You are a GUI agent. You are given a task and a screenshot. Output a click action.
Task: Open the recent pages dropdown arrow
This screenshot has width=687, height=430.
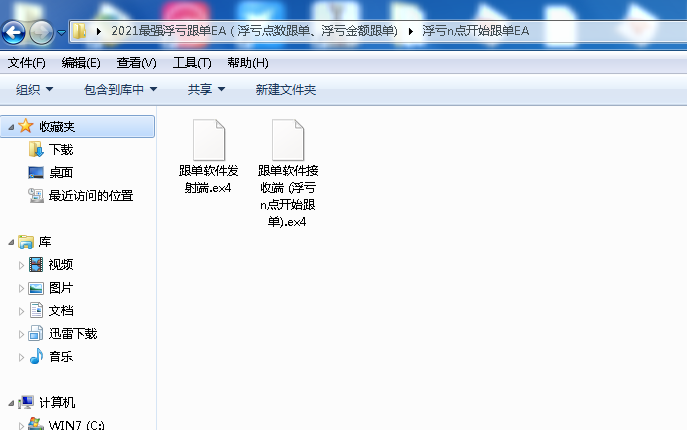click(61, 32)
